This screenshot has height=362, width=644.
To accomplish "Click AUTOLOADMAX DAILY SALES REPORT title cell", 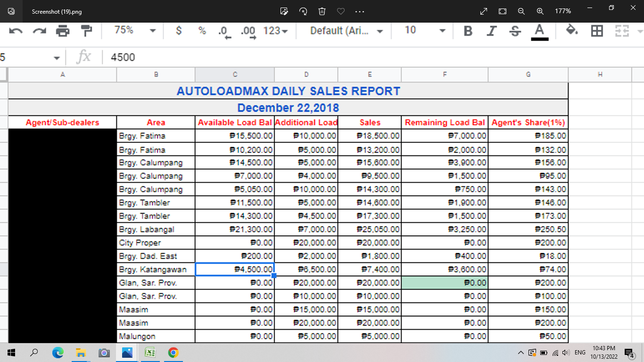I will click(288, 91).
